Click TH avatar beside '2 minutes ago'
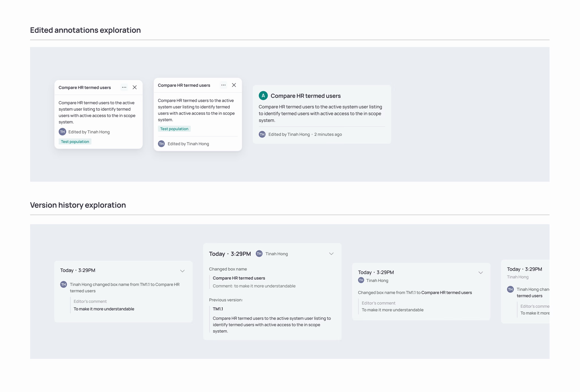The width and height of the screenshot is (580, 392). click(x=262, y=134)
